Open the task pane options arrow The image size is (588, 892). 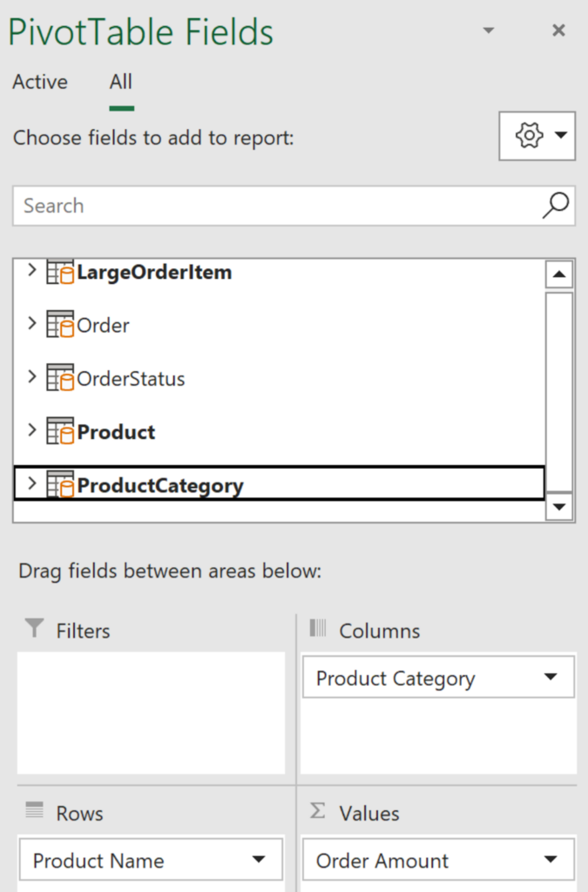[489, 31]
